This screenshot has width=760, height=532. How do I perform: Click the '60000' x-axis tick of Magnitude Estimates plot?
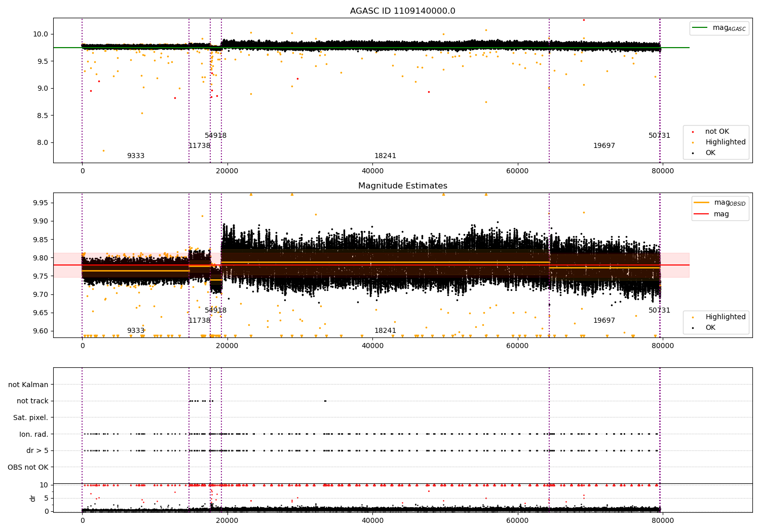pos(517,346)
